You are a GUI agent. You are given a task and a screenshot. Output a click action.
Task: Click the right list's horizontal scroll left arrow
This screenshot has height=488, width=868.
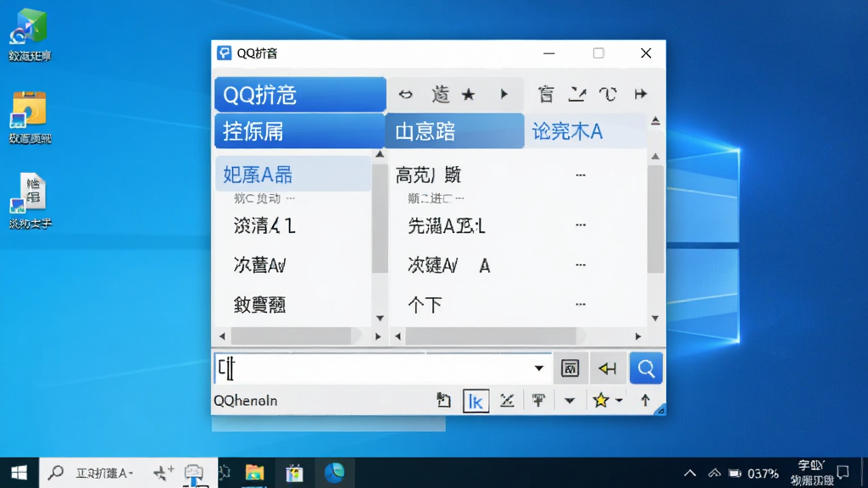pyautogui.click(x=398, y=336)
